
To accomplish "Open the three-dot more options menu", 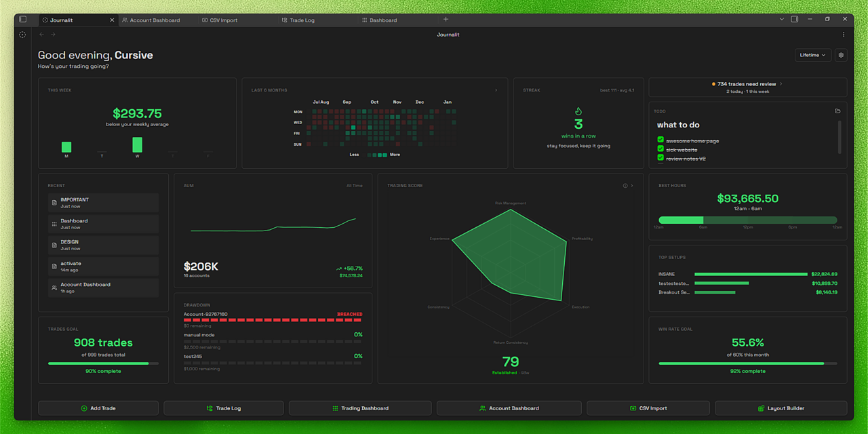I will pos(844,35).
